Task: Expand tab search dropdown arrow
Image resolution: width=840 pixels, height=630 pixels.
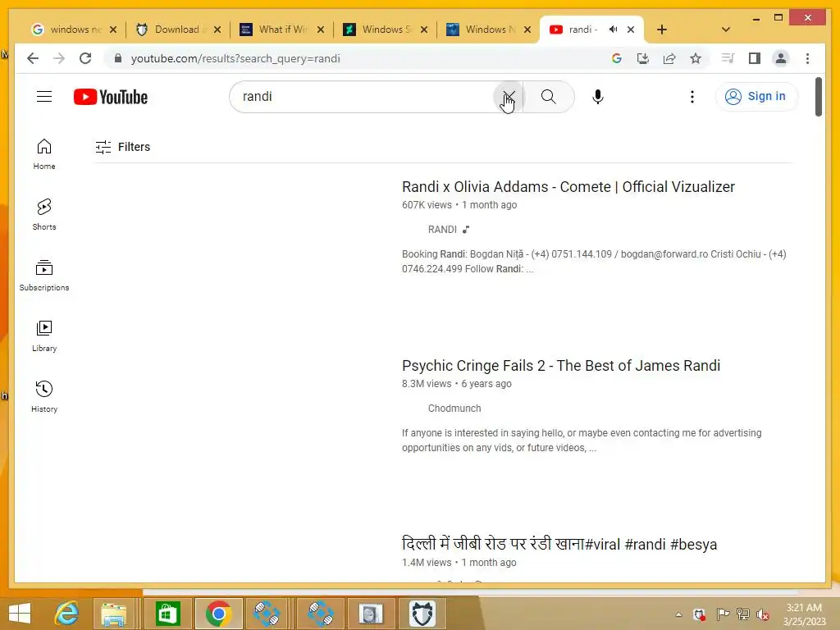Action: (x=726, y=30)
